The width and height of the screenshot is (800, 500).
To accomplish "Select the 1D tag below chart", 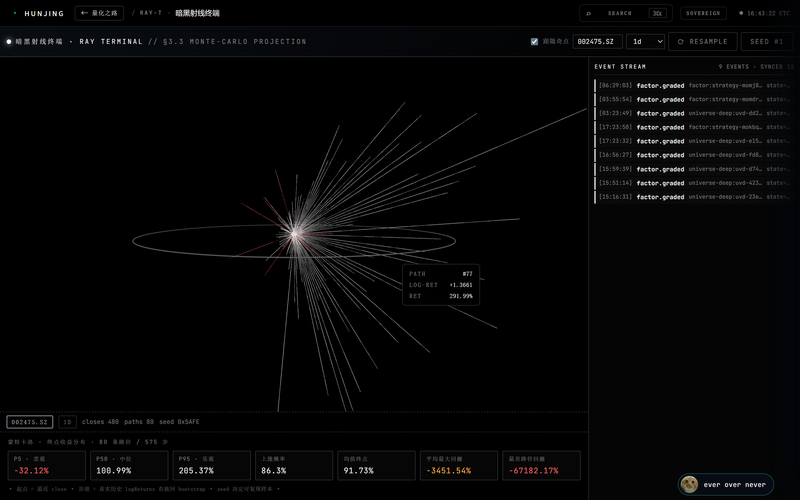I will pos(67,422).
